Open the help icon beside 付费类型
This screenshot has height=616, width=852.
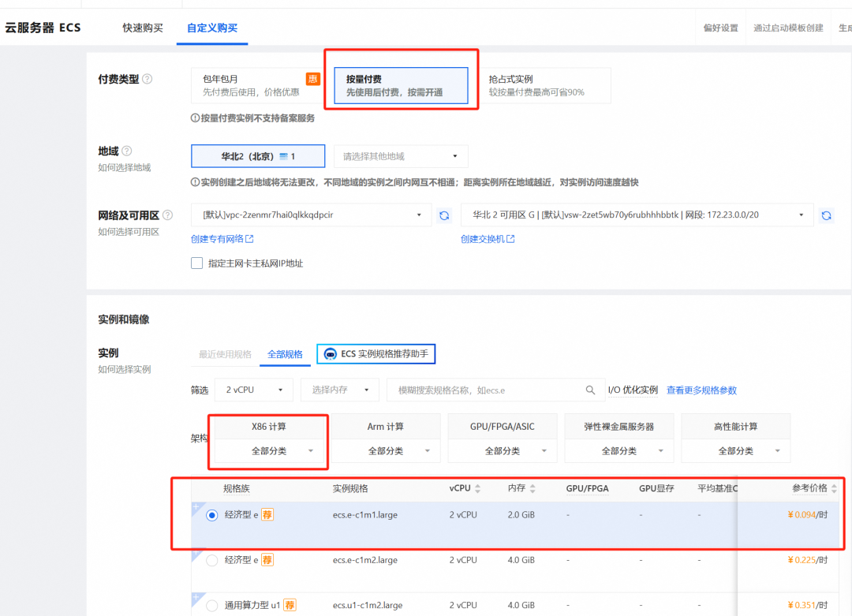tap(148, 80)
